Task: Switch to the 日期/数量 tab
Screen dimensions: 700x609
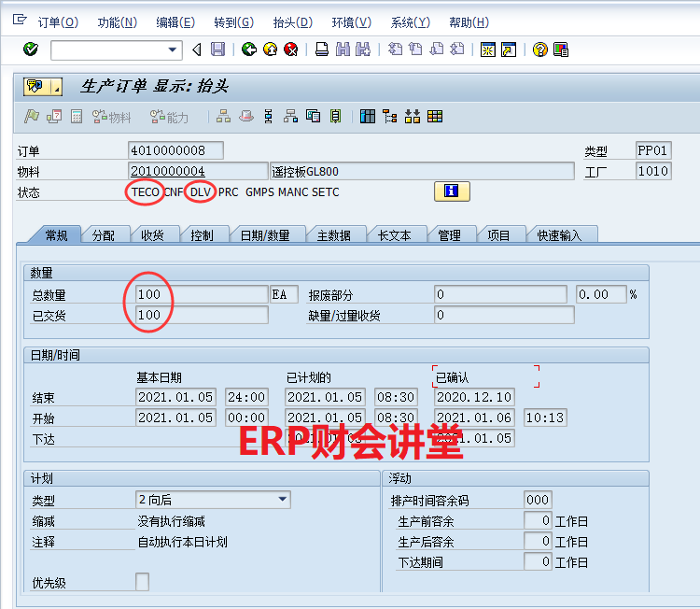Action: click(x=265, y=235)
